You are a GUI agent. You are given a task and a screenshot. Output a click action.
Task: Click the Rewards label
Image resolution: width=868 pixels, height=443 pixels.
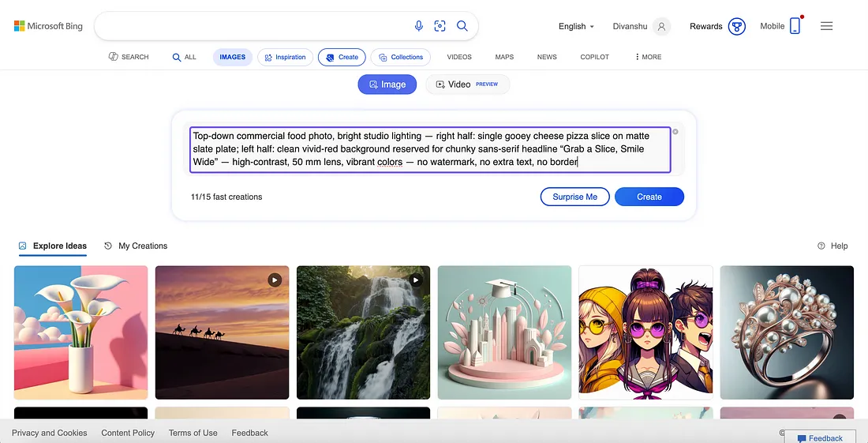point(705,26)
